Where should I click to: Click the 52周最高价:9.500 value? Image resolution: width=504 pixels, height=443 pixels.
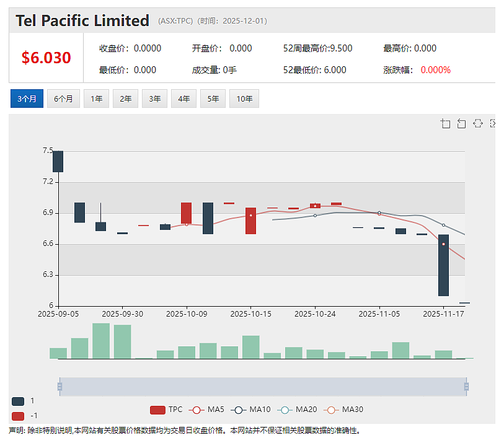[317, 48]
